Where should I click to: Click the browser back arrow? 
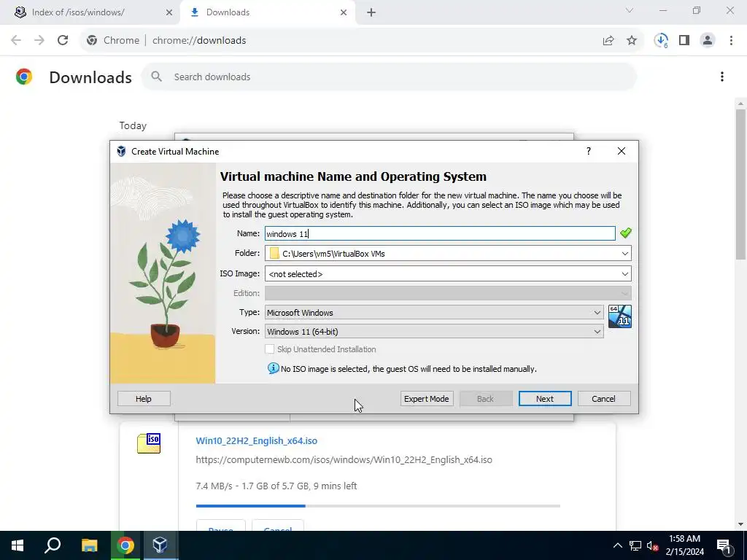(16, 41)
